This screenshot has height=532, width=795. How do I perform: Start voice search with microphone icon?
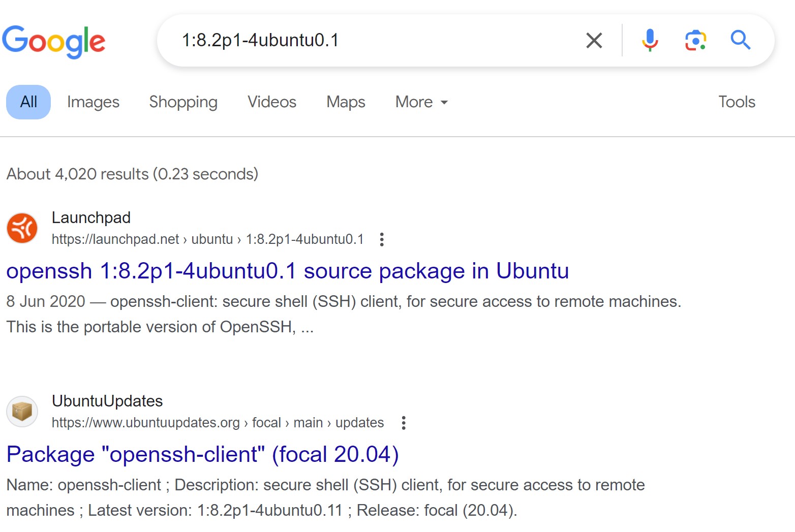pos(650,40)
